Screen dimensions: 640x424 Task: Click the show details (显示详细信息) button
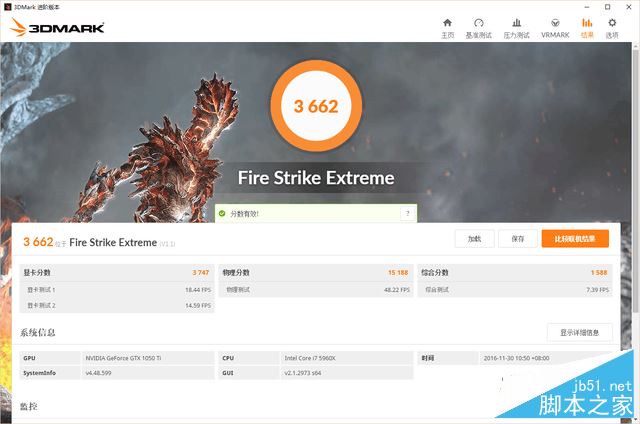tap(580, 333)
